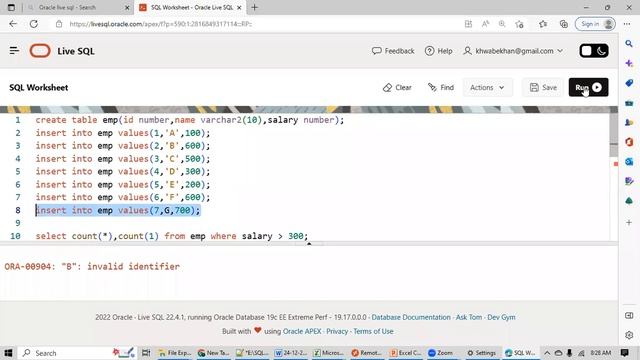640x360 pixels.
Task: Toggle dark mode switch
Action: click(593, 51)
